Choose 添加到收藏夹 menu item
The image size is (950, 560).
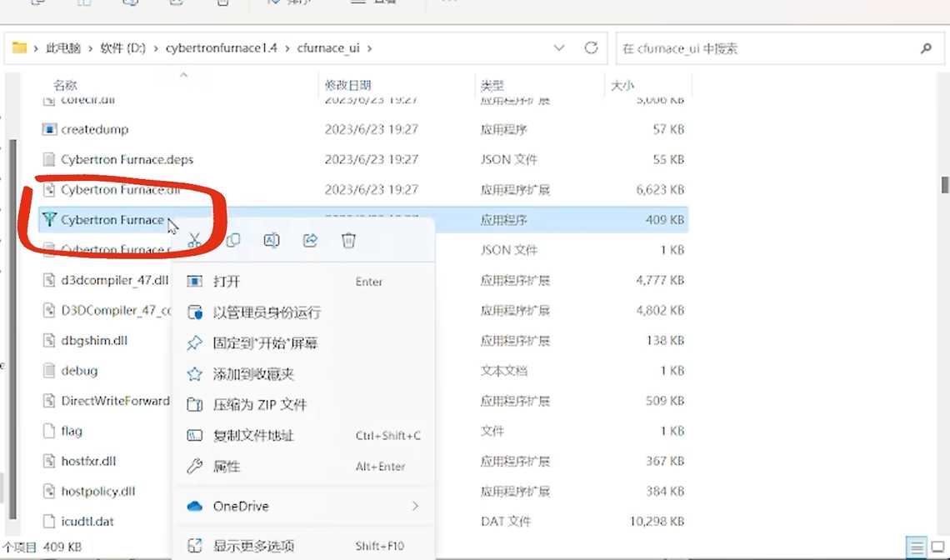point(303,374)
